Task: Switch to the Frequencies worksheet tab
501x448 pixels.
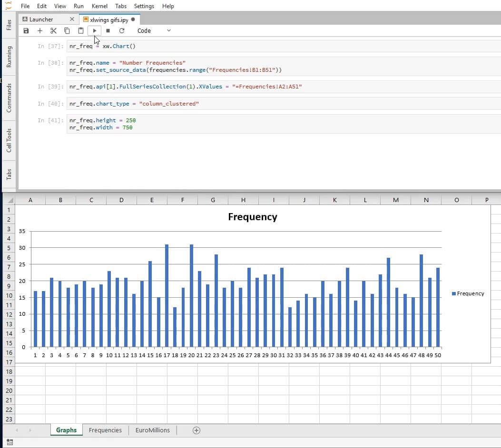Action: click(105, 430)
